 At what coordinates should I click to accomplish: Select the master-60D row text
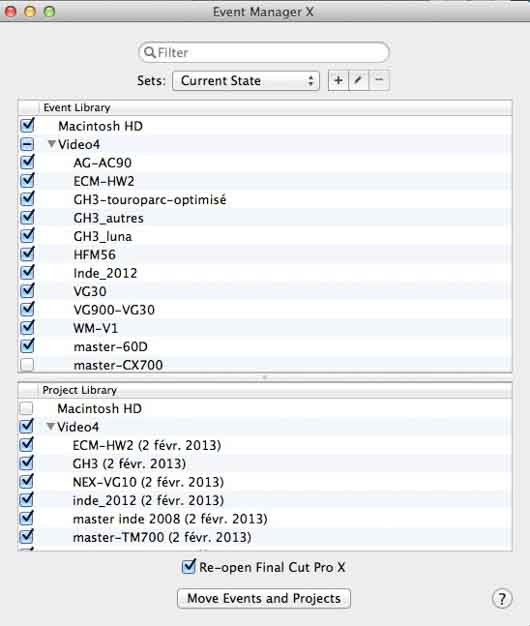[111, 347]
